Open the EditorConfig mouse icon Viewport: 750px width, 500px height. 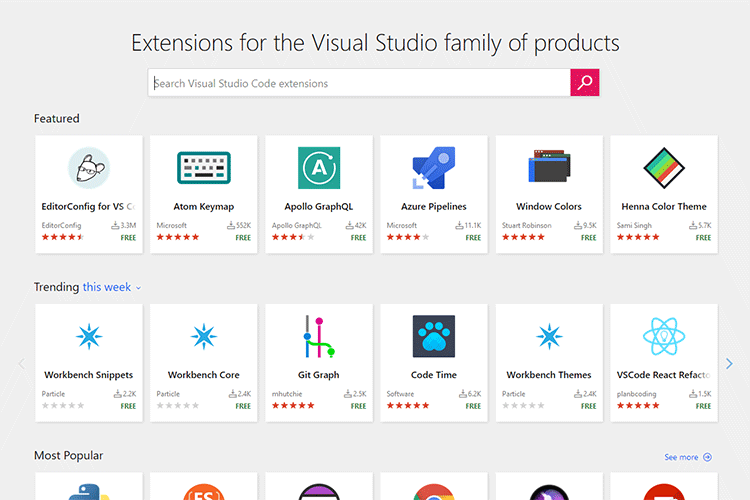[x=89, y=168]
